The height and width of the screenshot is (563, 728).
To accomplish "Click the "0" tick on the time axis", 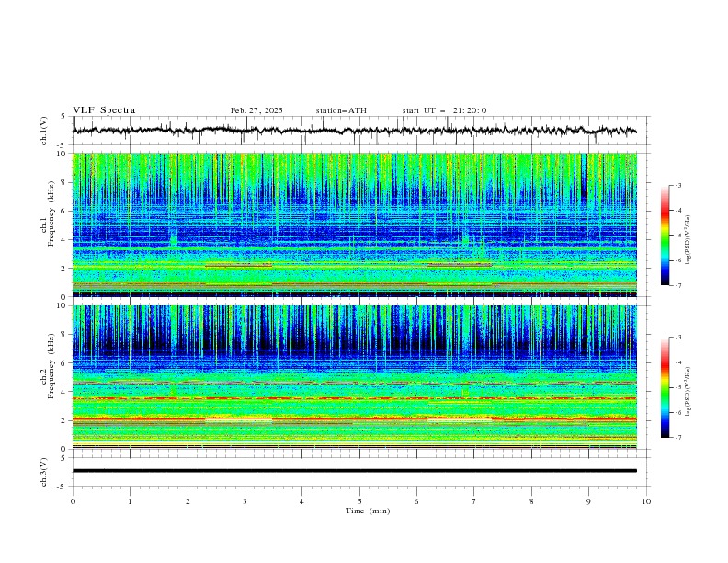I will [73, 501].
